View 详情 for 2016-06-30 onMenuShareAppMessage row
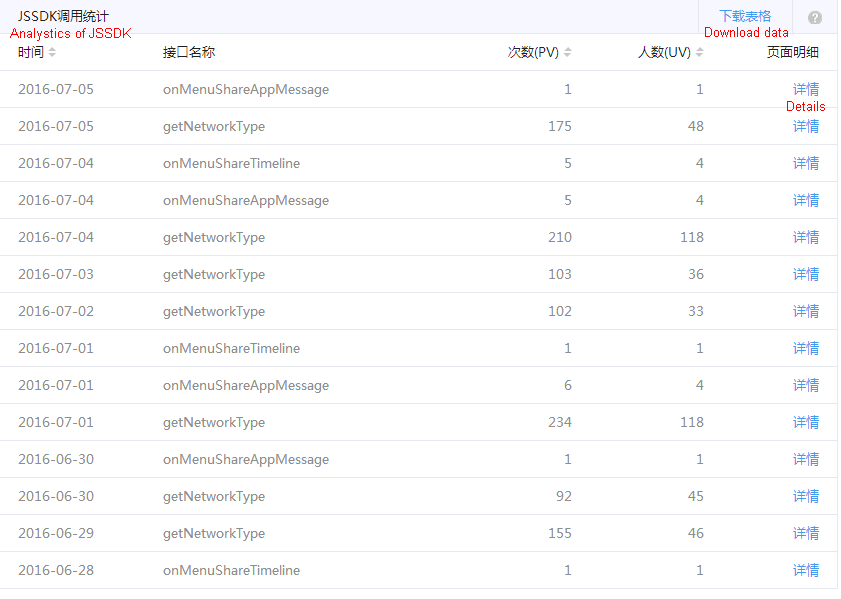This screenshot has height=599, width=841. 806,459
